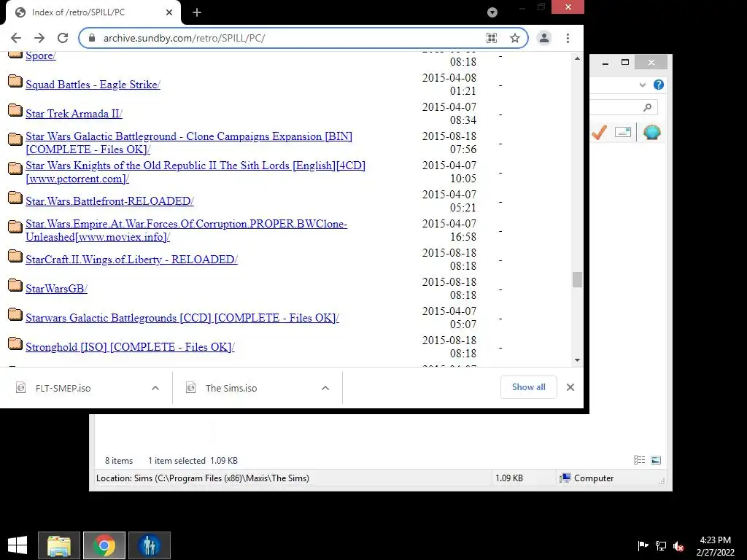
Task: Open the tab search dropdown in title bar
Action: (492, 13)
